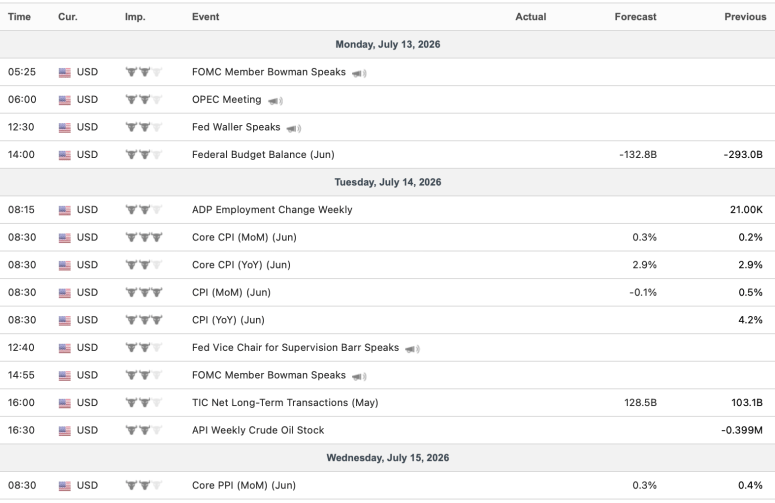This screenshot has width=775, height=503.
Task: Click previous value 0.4% for Core PPI
Action: pyautogui.click(x=750, y=486)
